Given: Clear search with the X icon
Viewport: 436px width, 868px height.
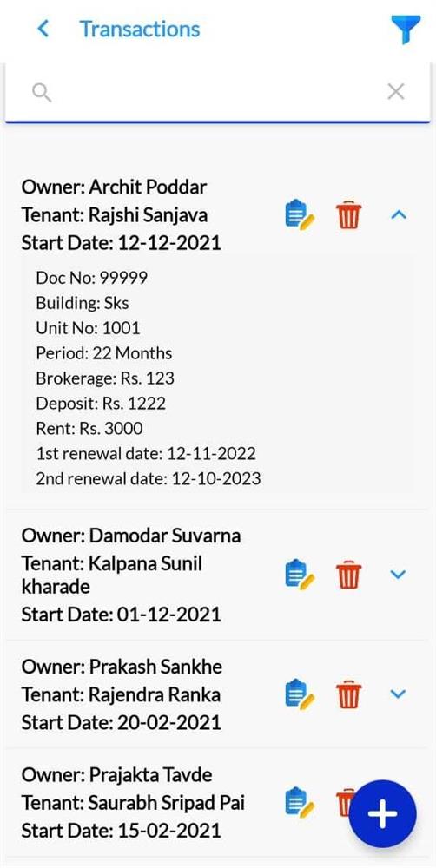Looking at the screenshot, I should (395, 92).
